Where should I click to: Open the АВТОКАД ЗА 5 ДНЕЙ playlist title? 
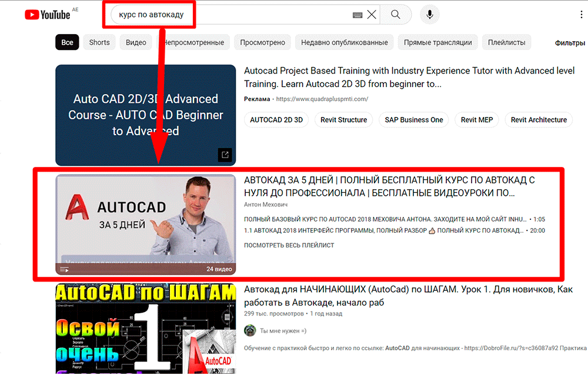pyautogui.click(x=389, y=186)
